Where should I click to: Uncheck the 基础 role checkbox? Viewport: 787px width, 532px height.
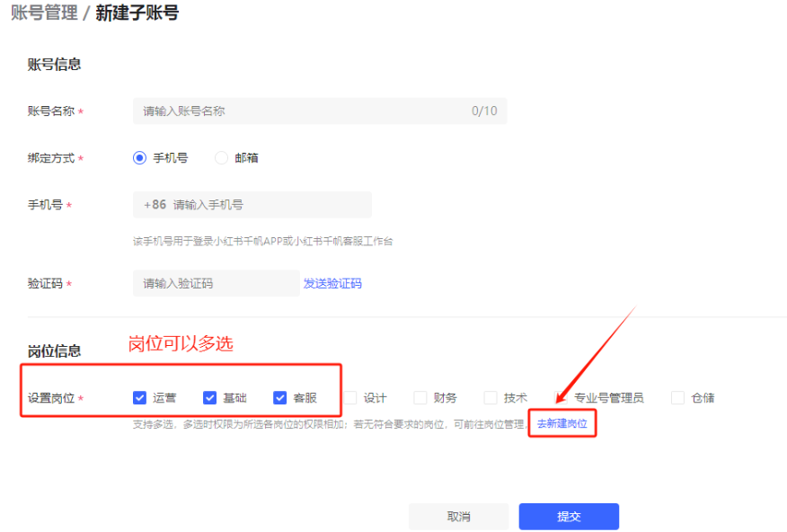click(x=210, y=398)
